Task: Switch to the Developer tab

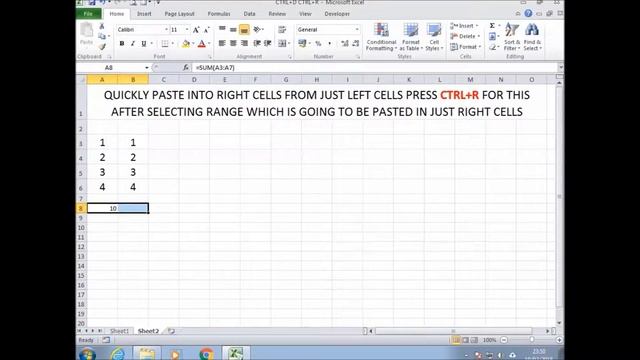Action: pyautogui.click(x=337, y=14)
